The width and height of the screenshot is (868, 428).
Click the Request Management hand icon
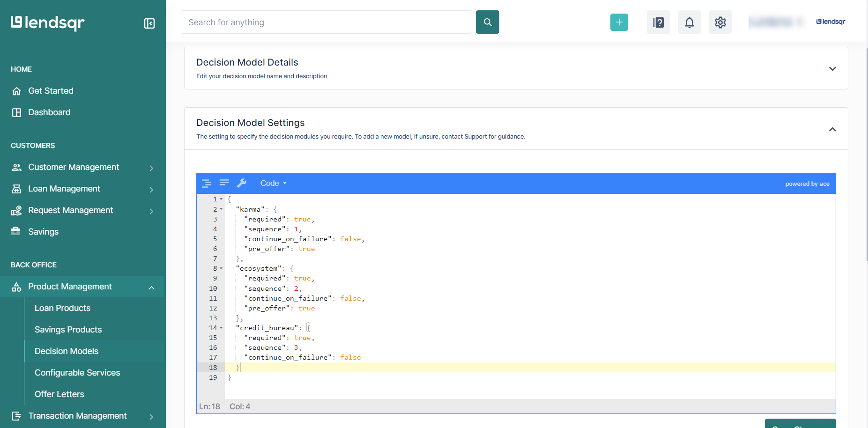coord(16,210)
